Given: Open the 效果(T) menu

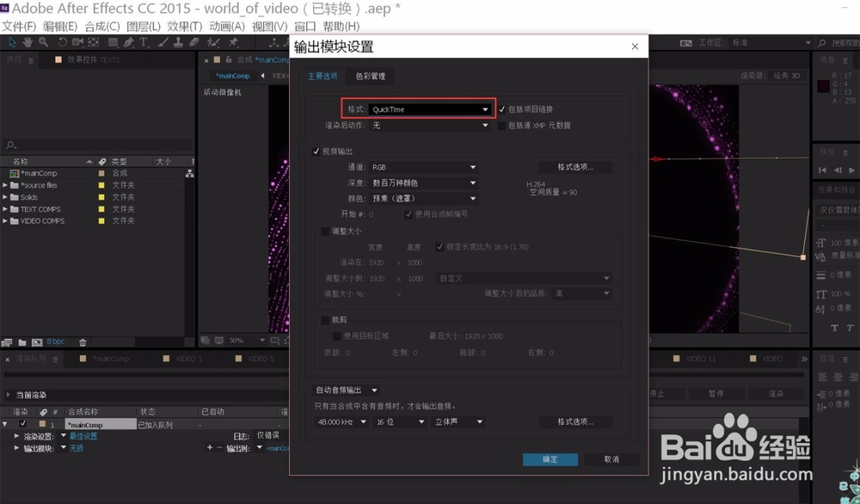Looking at the screenshot, I should [184, 27].
